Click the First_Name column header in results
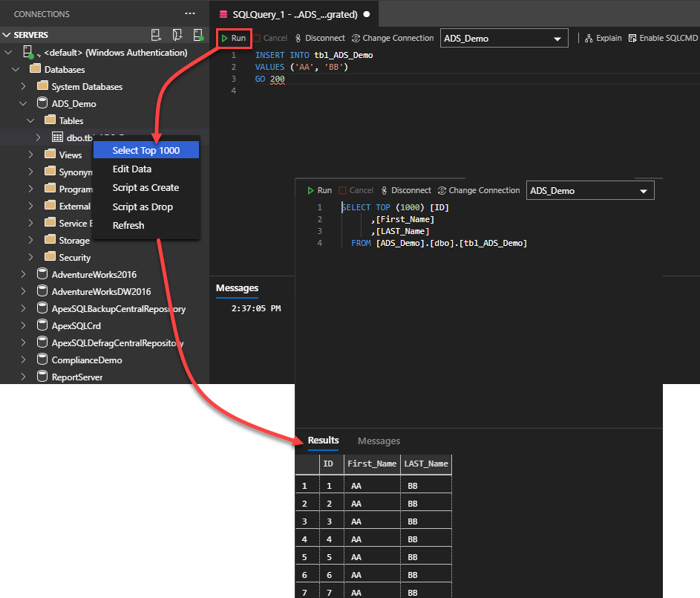700x598 pixels. pyautogui.click(x=372, y=464)
